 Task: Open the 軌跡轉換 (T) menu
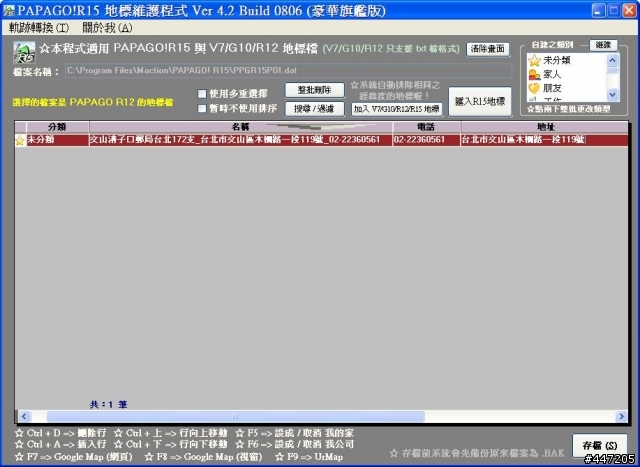point(39,28)
